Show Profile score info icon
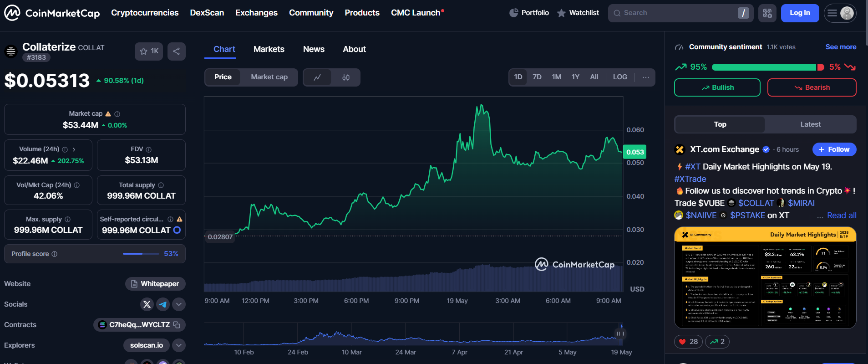868x364 pixels. pos(55,254)
